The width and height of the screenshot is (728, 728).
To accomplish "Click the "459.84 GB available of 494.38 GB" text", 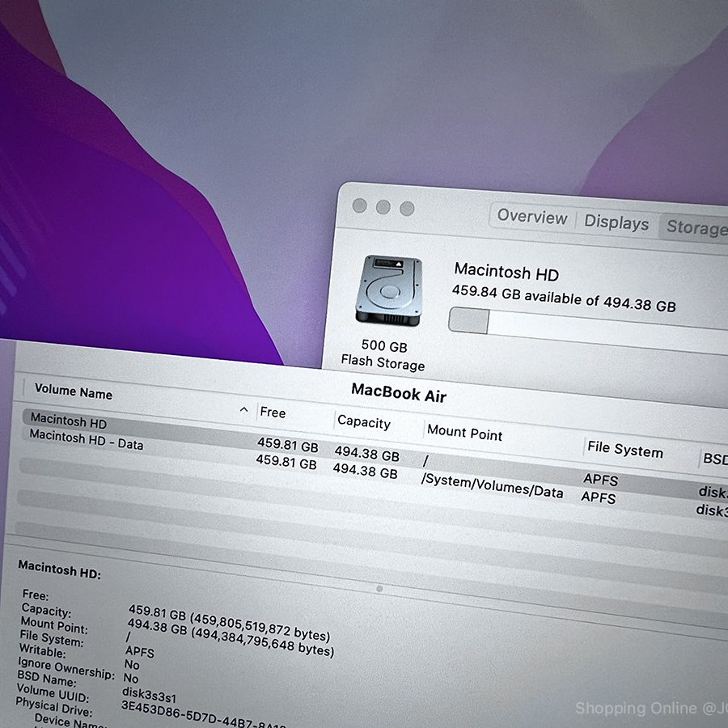I will click(564, 298).
